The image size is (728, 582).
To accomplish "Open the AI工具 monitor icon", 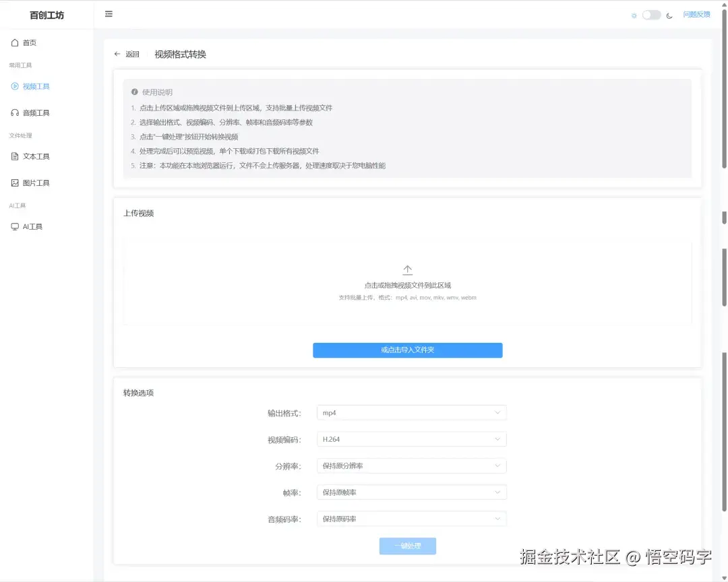I will 16,226.
